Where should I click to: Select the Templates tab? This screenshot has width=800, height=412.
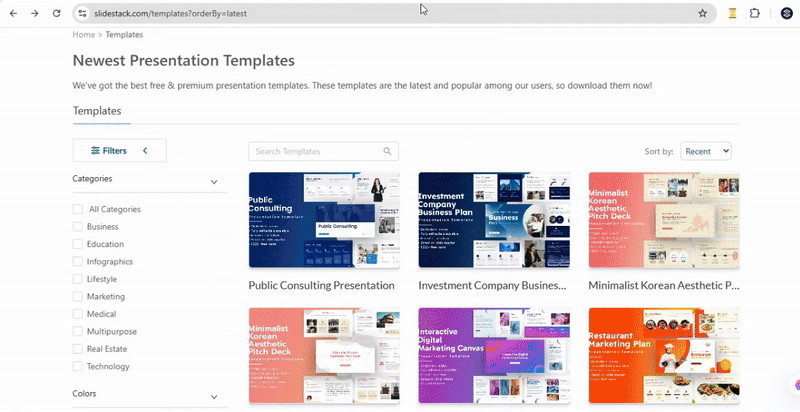[x=97, y=111]
